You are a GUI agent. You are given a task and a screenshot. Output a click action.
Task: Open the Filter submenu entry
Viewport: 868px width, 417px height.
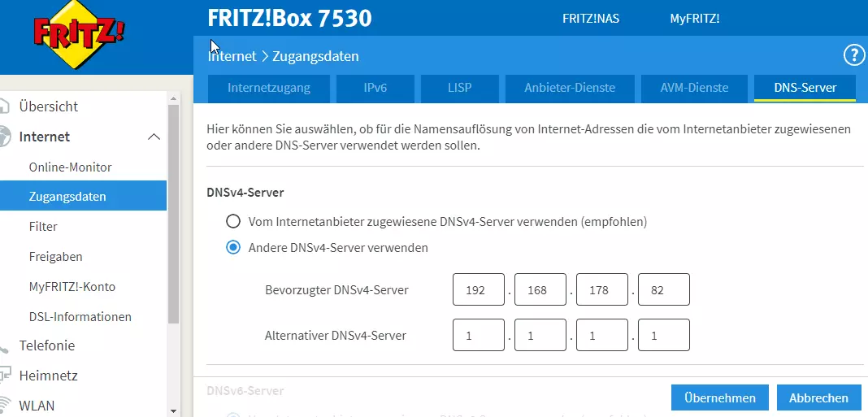43,227
